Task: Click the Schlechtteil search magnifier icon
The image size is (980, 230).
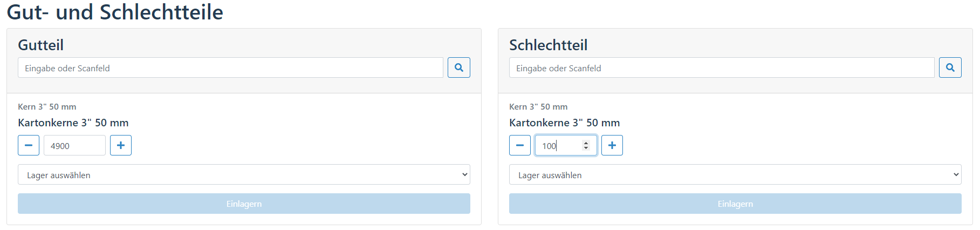Action: pyautogui.click(x=950, y=67)
